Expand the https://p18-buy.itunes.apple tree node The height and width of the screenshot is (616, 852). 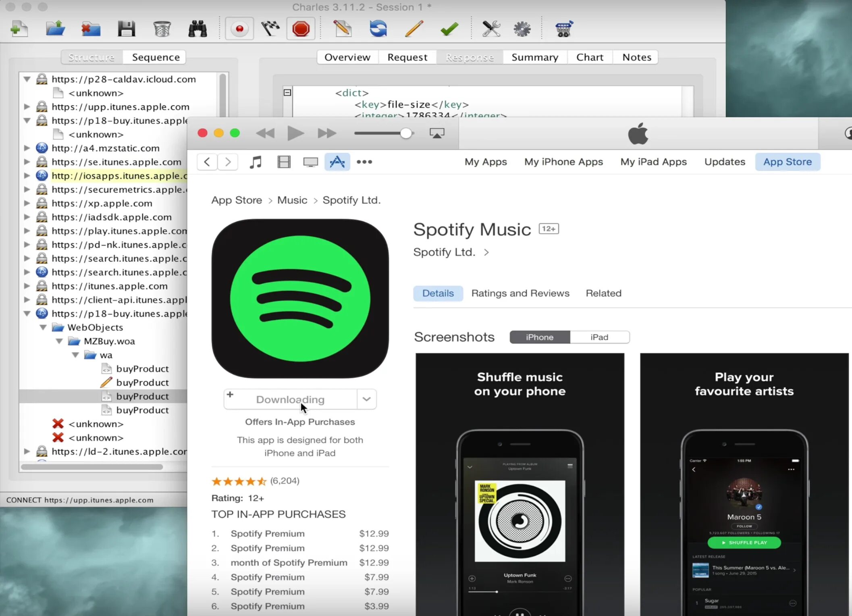27,313
